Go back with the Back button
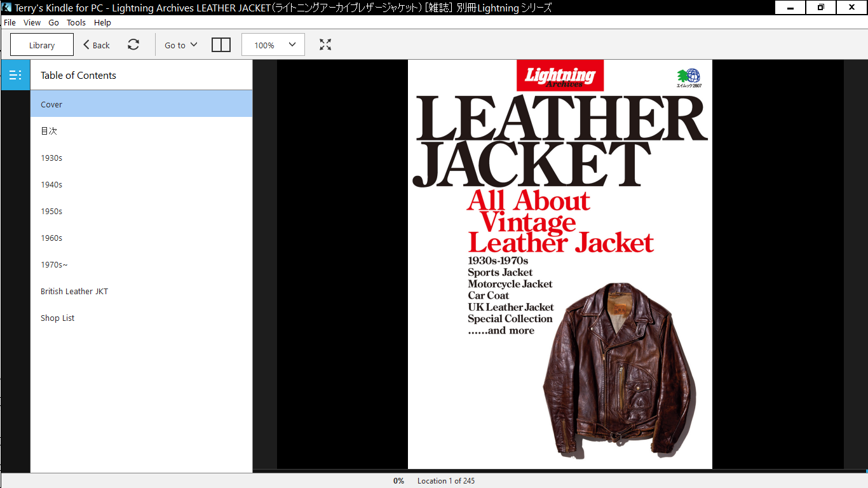Image resolution: width=868 pixels, height=488 pixels. coord(97,45)
